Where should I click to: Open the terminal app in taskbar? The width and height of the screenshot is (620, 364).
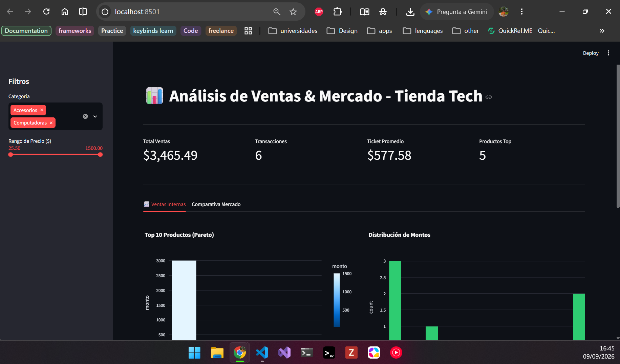pyautogui.click(x=307, y=353)
